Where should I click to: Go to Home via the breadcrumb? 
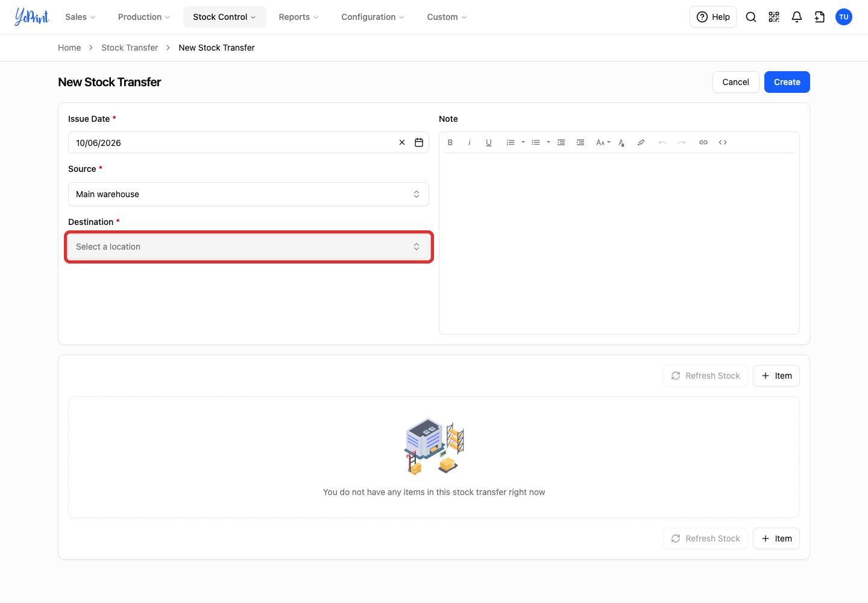(x=69, y=48)
